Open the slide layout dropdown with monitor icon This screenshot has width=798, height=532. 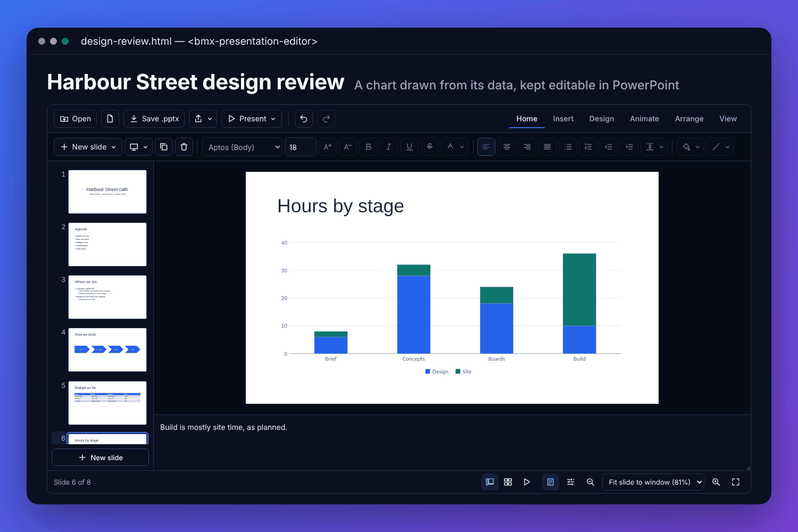pos(138,147)
